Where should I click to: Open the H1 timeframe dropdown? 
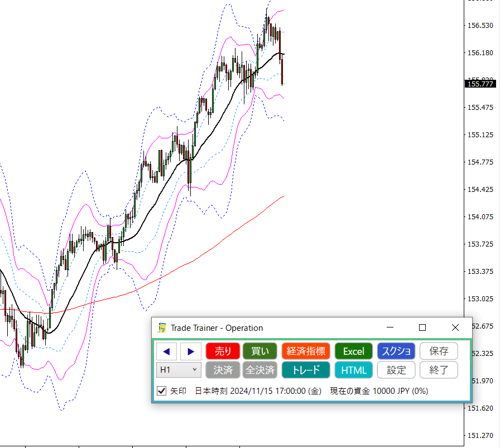[x=179, y=369]
